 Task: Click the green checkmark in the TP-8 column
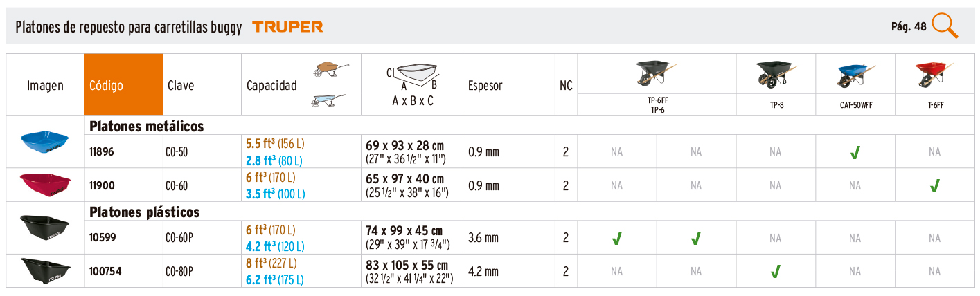coord(776,271)
